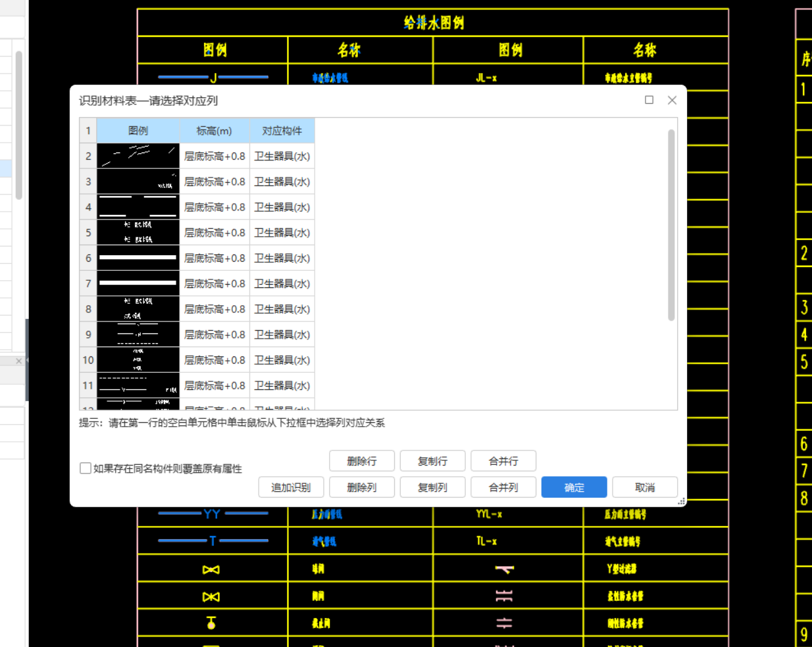Click the legend thumbnail image in row 2
This screenshot has height=647, width=812.
(138, 156)
